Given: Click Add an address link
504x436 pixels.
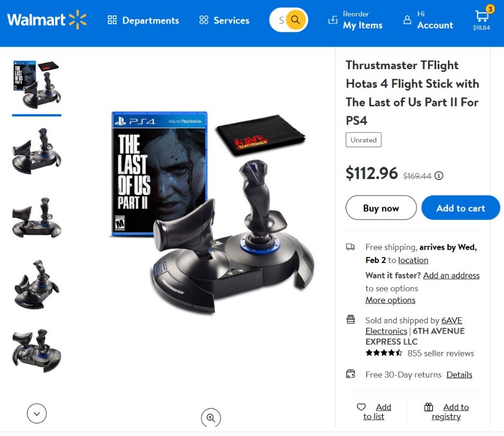Looking at the screenshot, I should (451, 276).
